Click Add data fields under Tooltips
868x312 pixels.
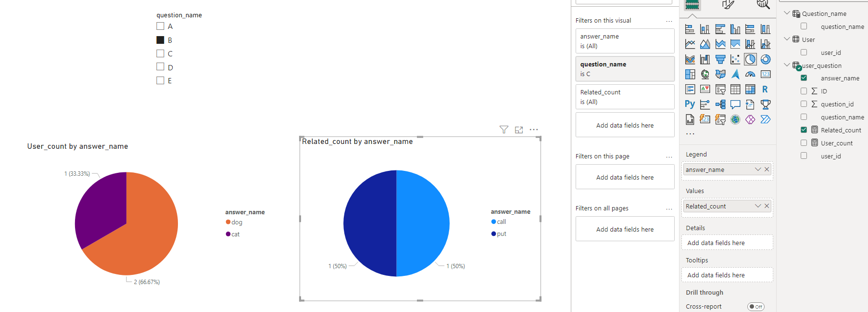727,275
